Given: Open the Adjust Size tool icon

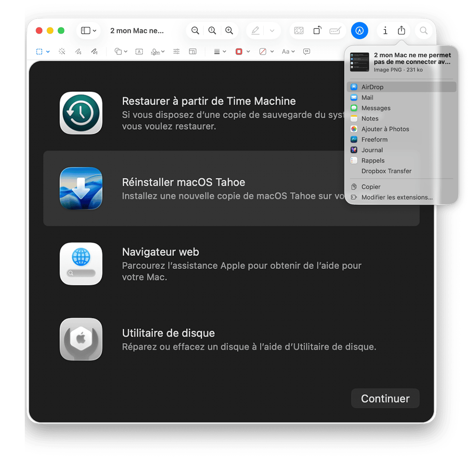Looking at the screenshot, I should [x=193, y=51].
